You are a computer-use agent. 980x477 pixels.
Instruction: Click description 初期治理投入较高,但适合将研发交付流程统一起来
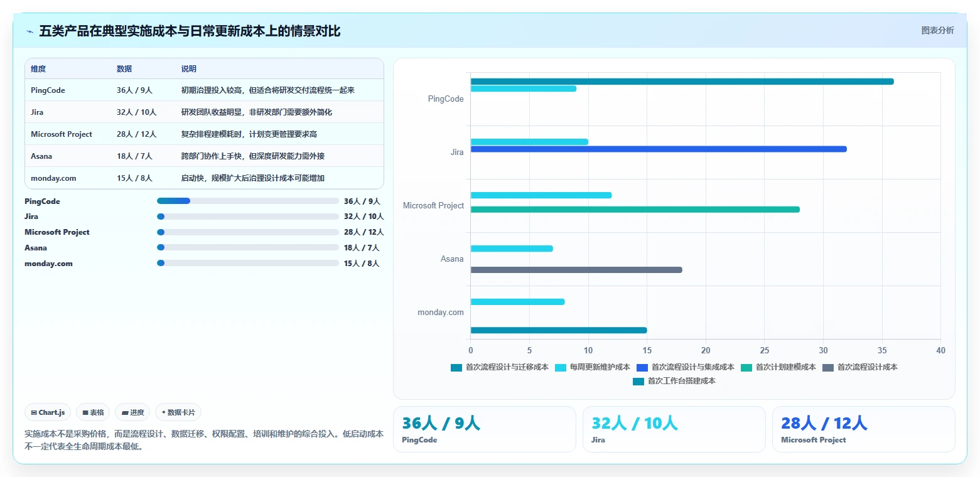[x=268, y=90]
